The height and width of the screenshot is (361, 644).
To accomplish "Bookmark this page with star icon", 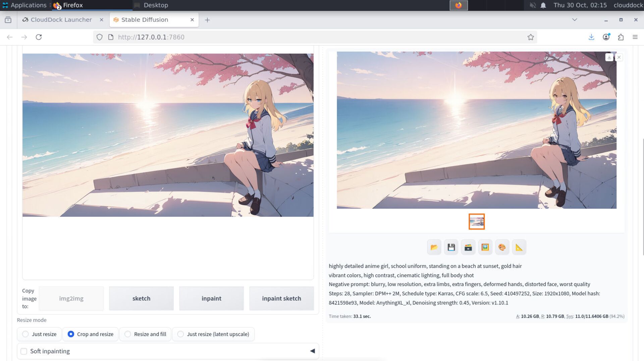I will click(x=530, y=37).
